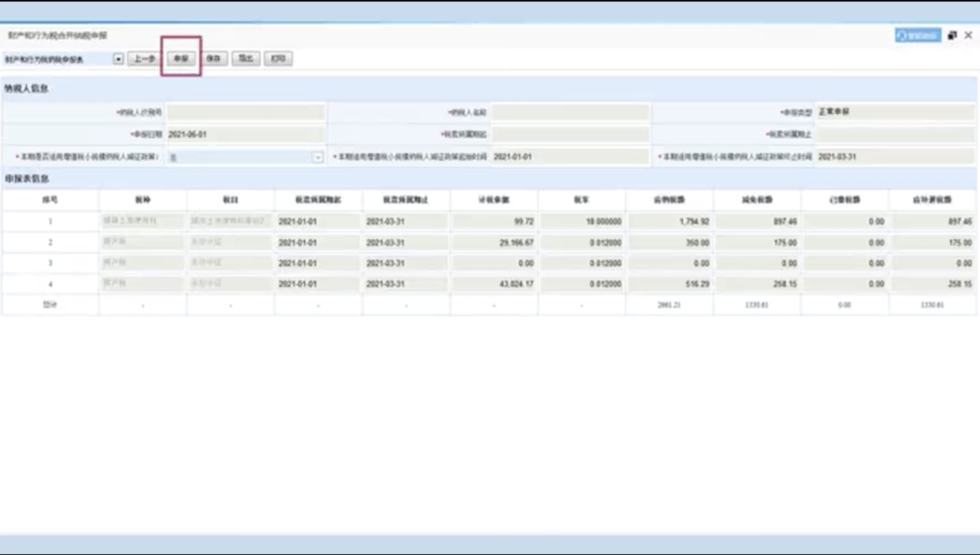The image size is (980, 555).
Task: Click the tax basis cell with value 99.72
Action: 494,222
